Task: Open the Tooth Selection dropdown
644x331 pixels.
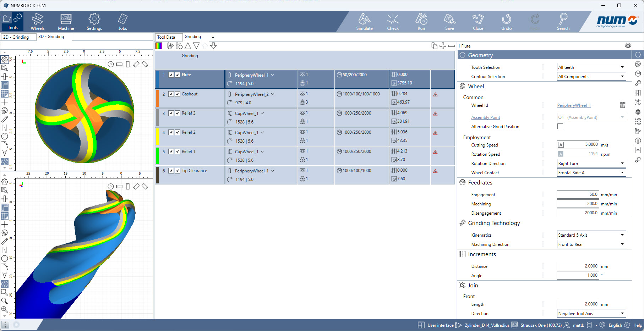Action: pyautogui.click(x=591, y=67)
